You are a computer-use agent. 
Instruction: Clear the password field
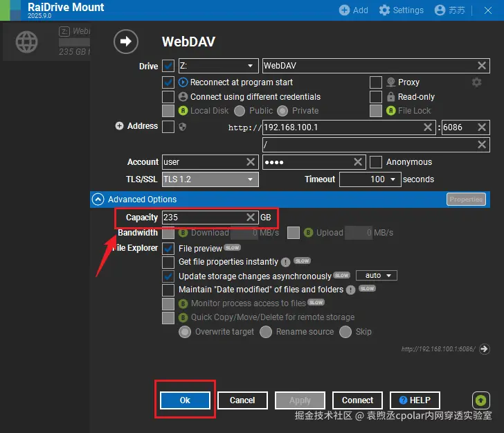(358, 162)
